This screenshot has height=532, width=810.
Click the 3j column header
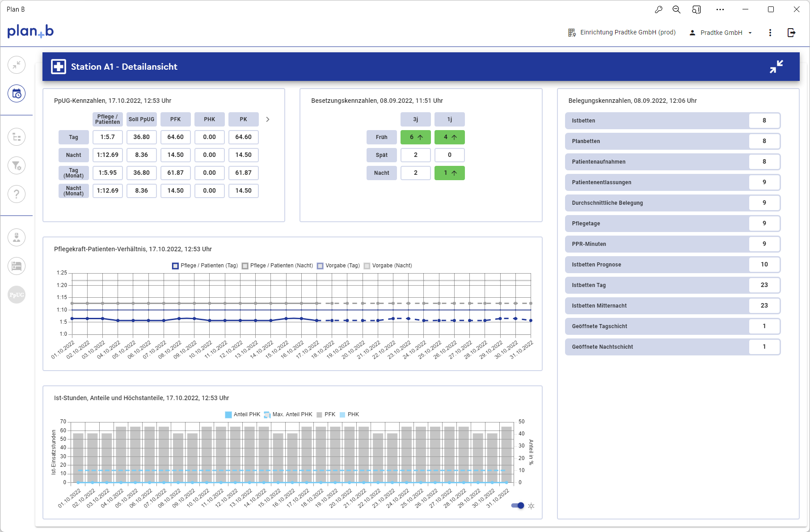coord(416,119)
